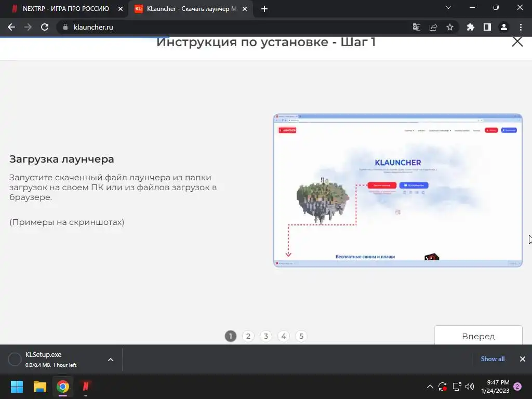Viewport: 532px width, 399px height.
Task: Close the downloads bar
Action: 523,359
